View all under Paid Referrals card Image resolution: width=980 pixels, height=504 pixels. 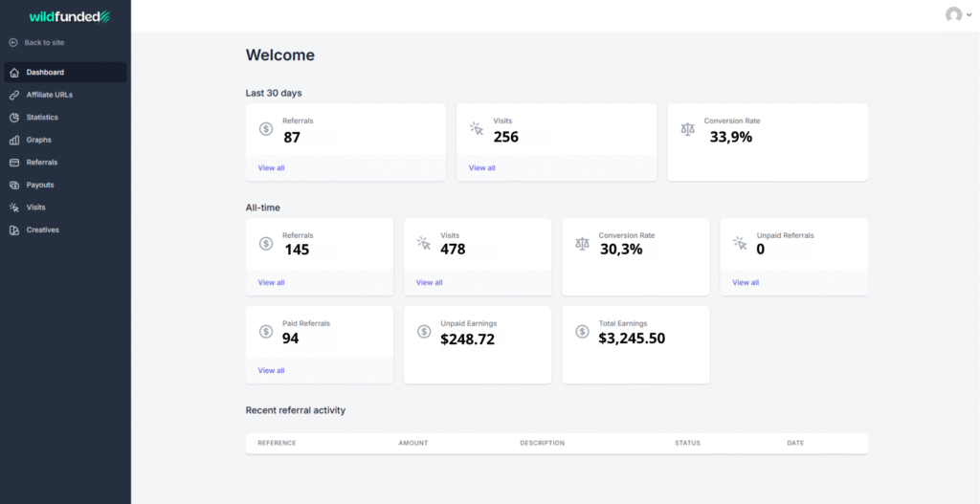[271, 371]
